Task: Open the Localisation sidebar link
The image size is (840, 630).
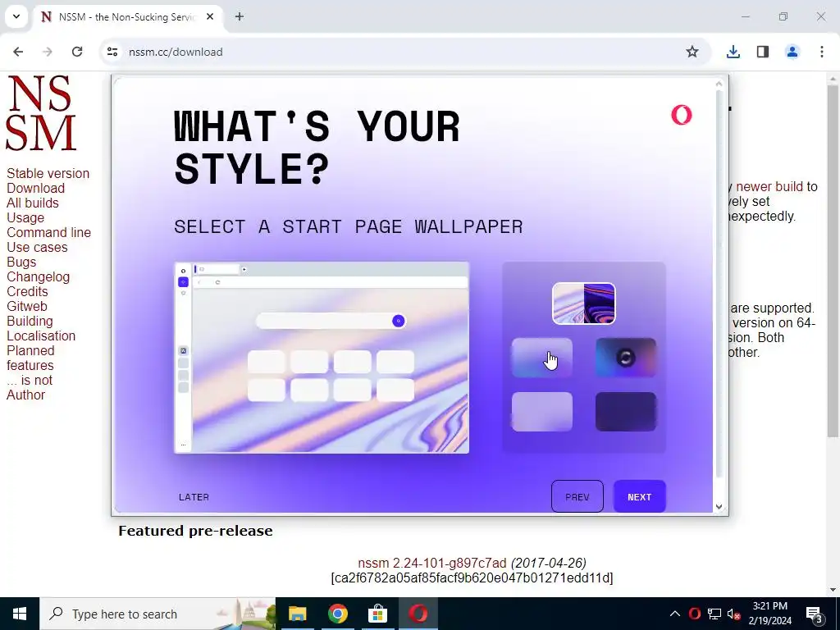Action: pos(41,336)
